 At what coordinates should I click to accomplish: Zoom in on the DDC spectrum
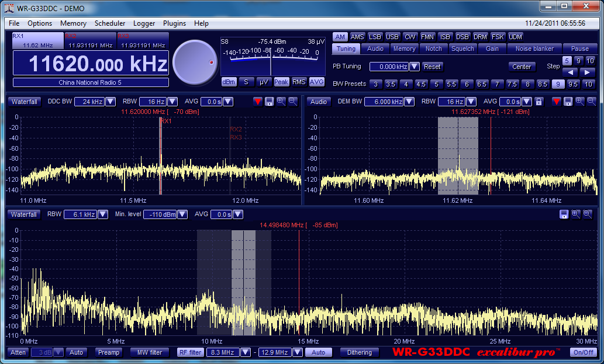click(x=281, y=102)
